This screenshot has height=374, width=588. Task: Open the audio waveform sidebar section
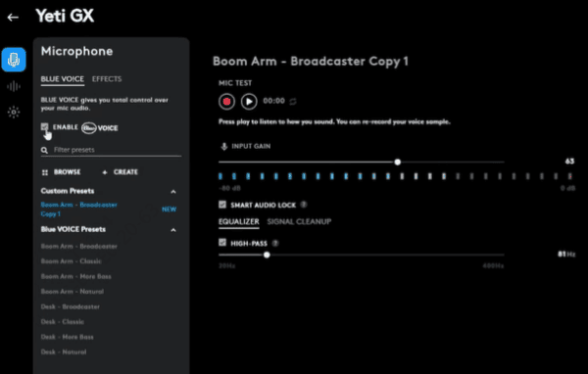click(14, 86)
